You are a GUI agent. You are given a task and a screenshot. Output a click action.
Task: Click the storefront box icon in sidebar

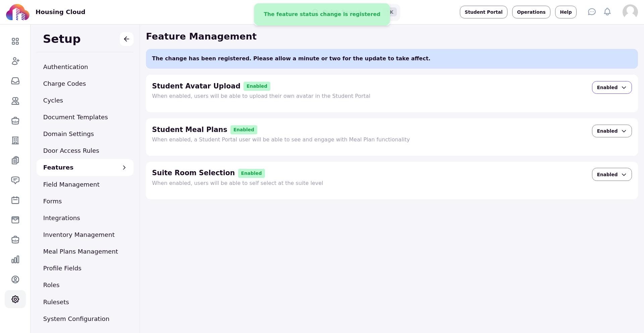(15, 220)
